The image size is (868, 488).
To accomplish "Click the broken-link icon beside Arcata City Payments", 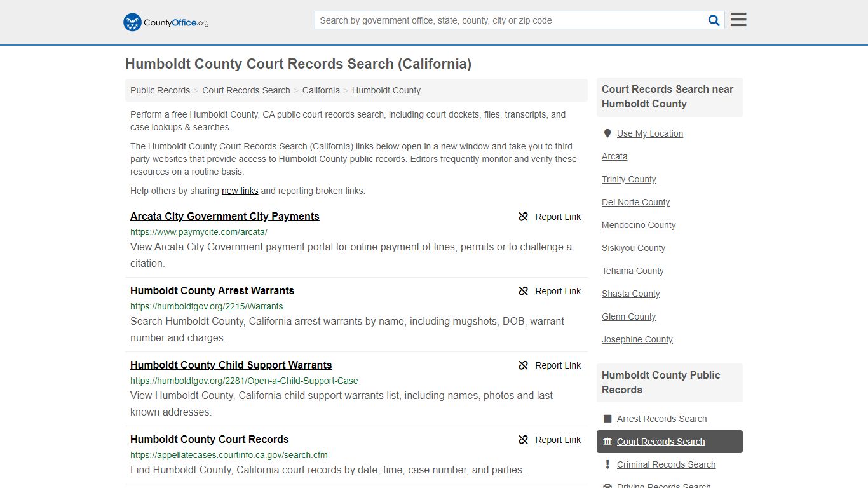I will coord(524,217).
